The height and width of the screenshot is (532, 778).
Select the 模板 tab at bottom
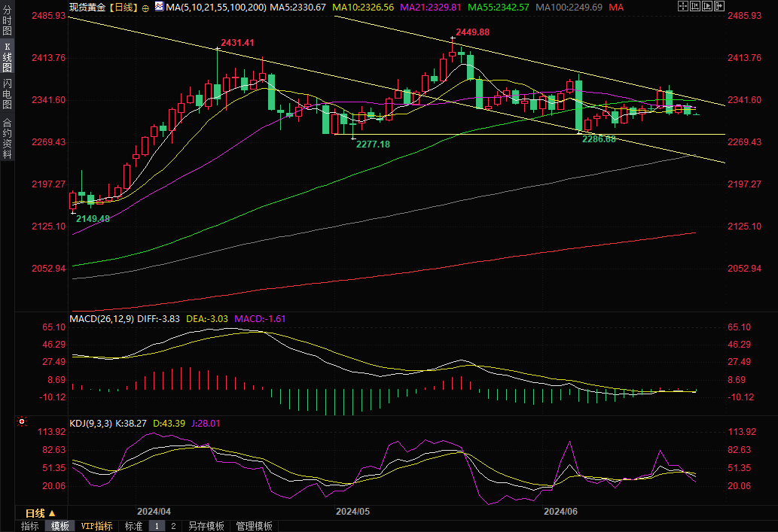point(59,526)
